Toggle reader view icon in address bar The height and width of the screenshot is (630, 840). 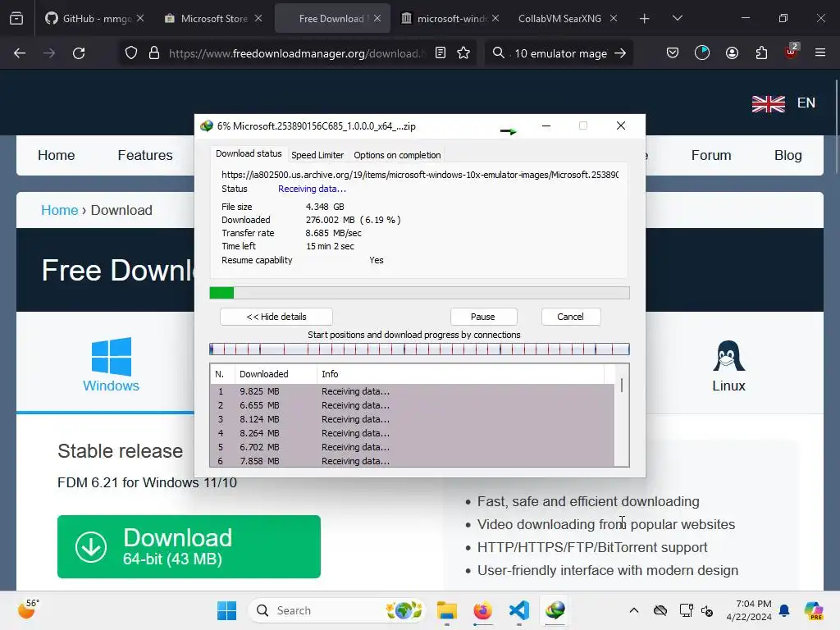[441, 53]
